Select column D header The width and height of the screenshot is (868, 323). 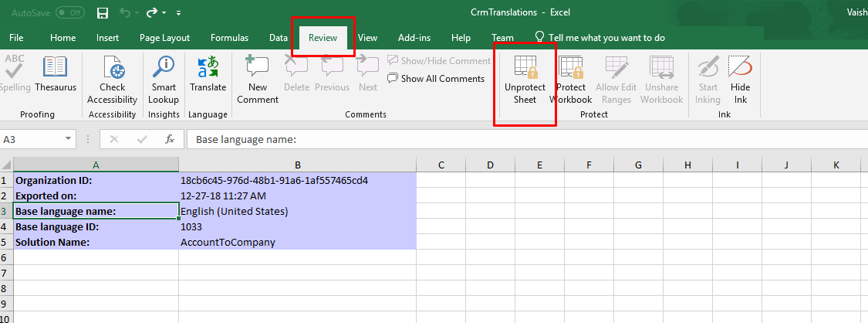(x=490, y=165)
